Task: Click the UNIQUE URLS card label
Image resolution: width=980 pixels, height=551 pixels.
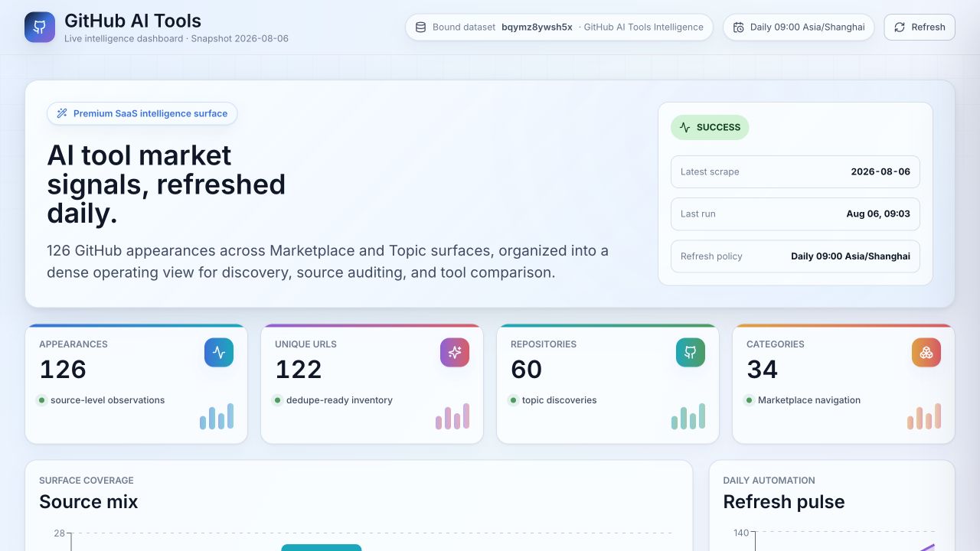Action: (305, 344)
